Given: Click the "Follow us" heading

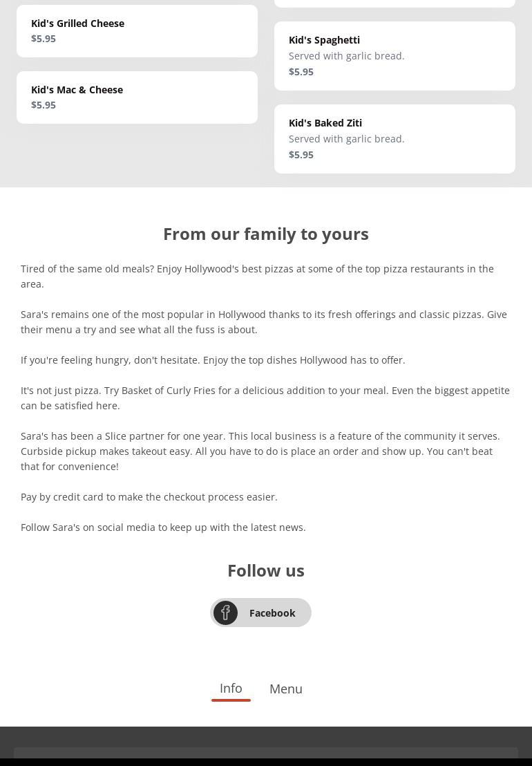Looking at the screenshot, I should click(266, 570).
